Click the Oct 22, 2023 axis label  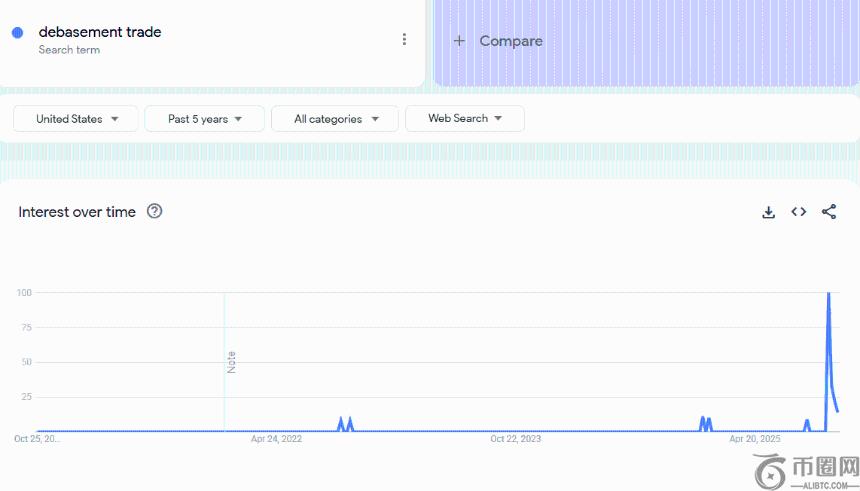(x=515, y=439)
